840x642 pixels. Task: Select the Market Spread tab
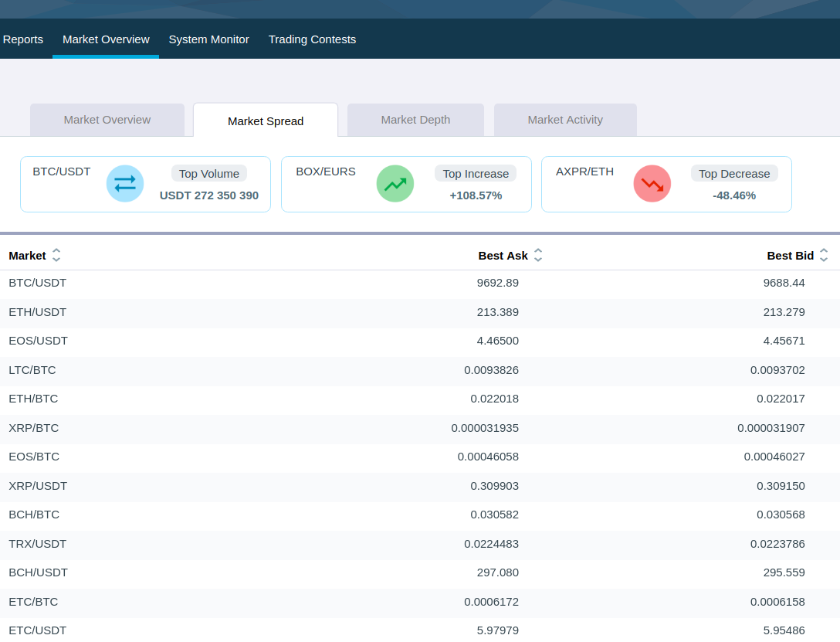[x=266, y=121]
